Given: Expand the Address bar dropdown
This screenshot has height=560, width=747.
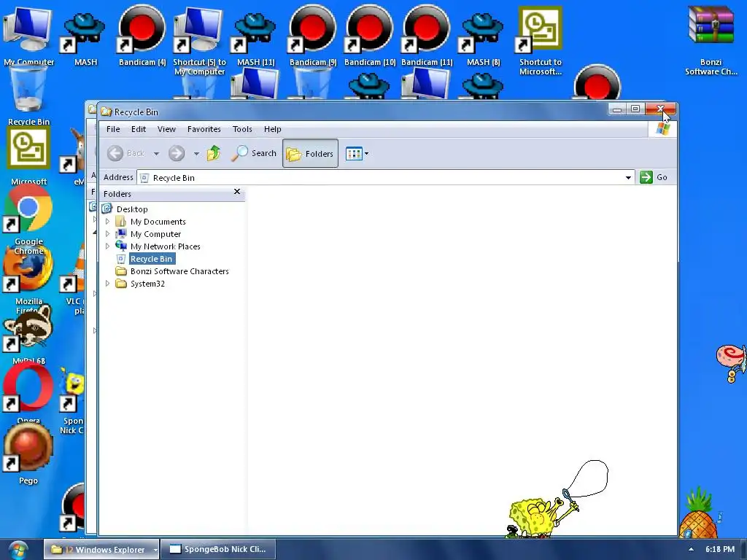Looking at the screenshot, I should click(x=628, y=178).
